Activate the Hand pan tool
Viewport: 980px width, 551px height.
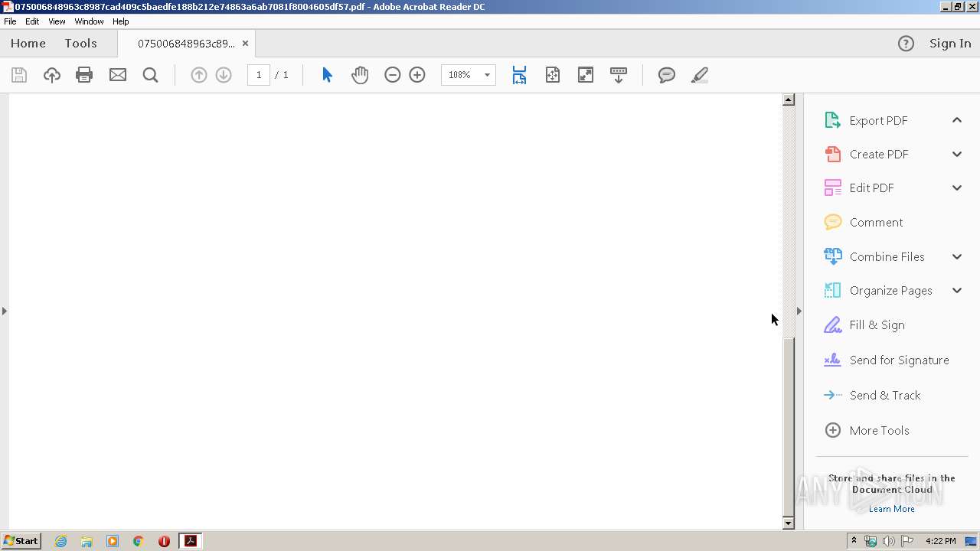[360, 75]
